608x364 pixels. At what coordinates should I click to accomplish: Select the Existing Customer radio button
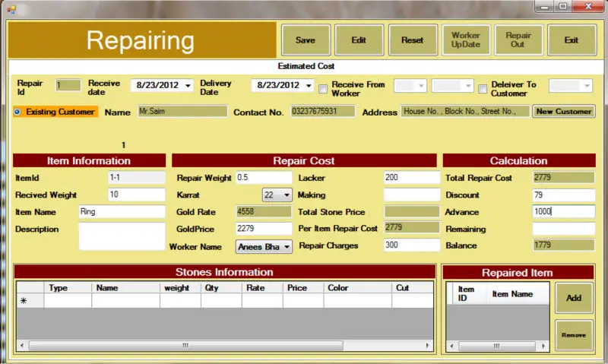click(x=18, y=112)
